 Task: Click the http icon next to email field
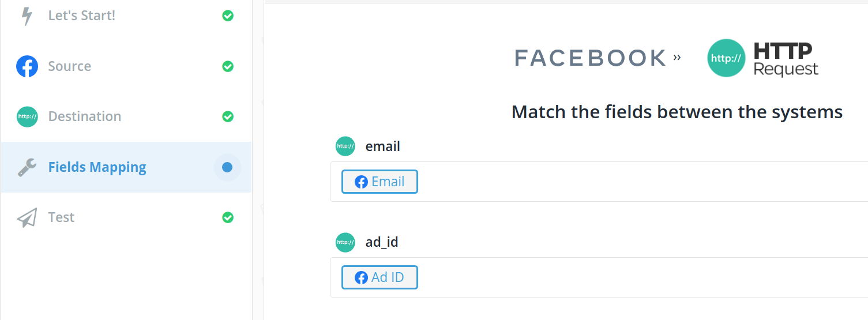tap(345, 146)
